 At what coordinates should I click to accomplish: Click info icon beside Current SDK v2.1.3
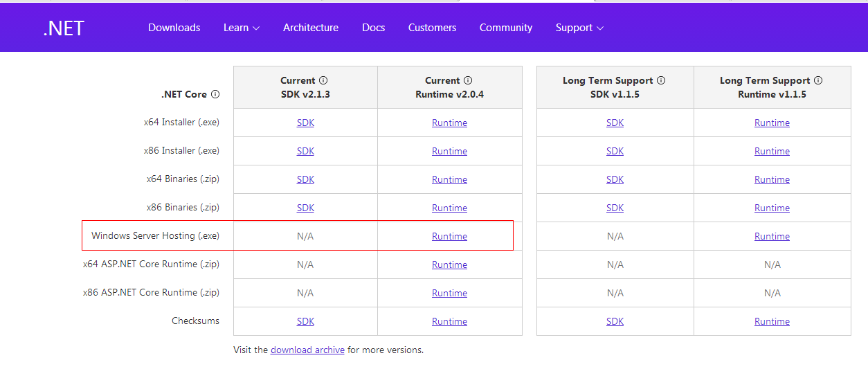pos(323,80)
